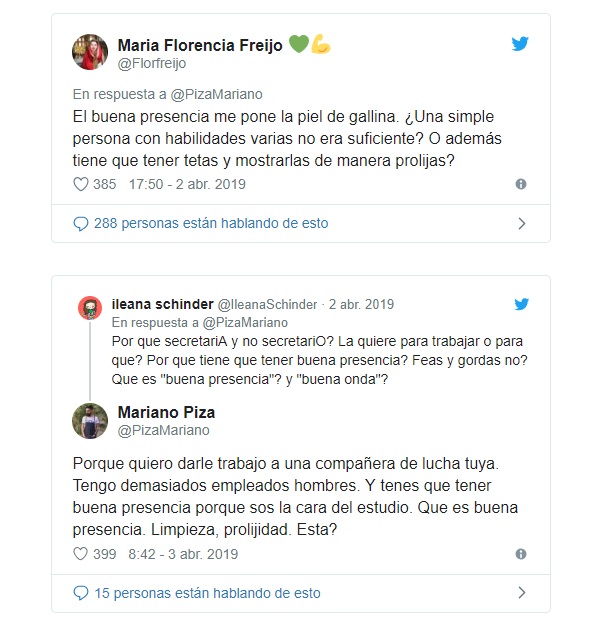
Task: Like Mariano Piza's tweet with heart icon
Action: coord(82,554)
